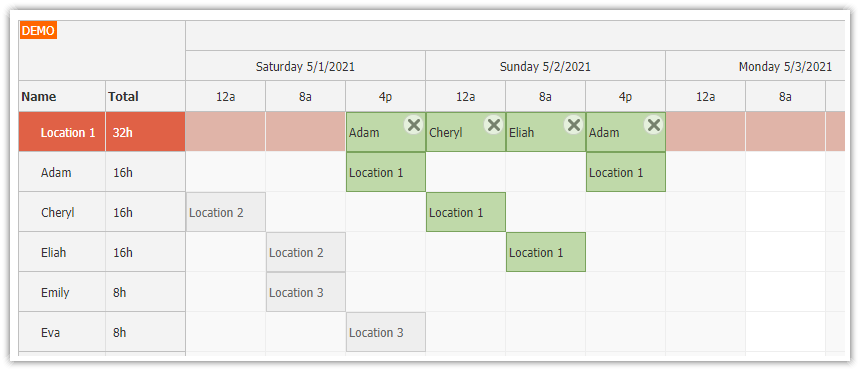The image size is (860, 371).
Task: Click empty Monday 12a cell in Location 1 row
Action: (705, 132)
